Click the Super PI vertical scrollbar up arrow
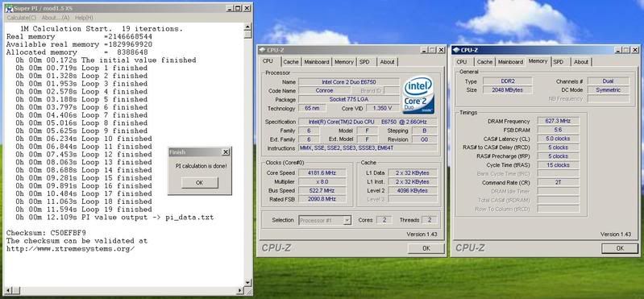This screenshot has width=644, height=299. (x=247, y=27)
